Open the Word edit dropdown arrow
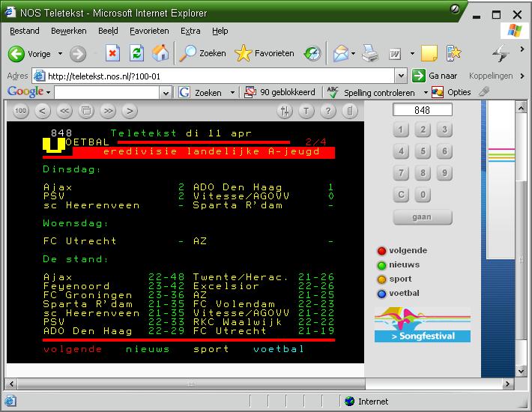 point(412,54)
